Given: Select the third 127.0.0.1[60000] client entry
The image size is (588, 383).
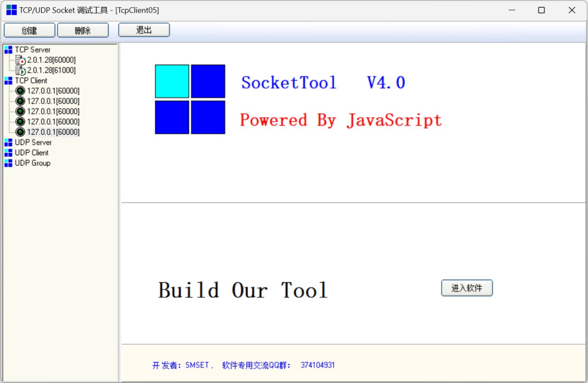Looking at the screenshot, I should (x=20, y=111).
